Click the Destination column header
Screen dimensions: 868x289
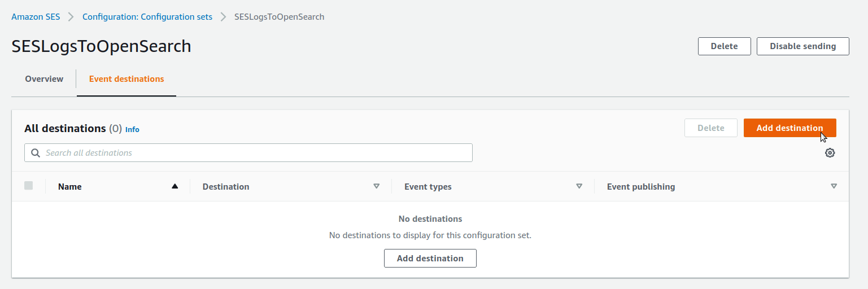click(x=226, y=187)
